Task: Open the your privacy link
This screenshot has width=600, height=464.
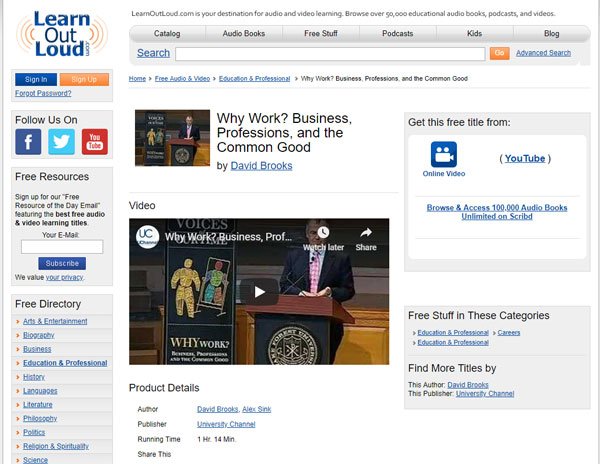Action: pos(64,278)
